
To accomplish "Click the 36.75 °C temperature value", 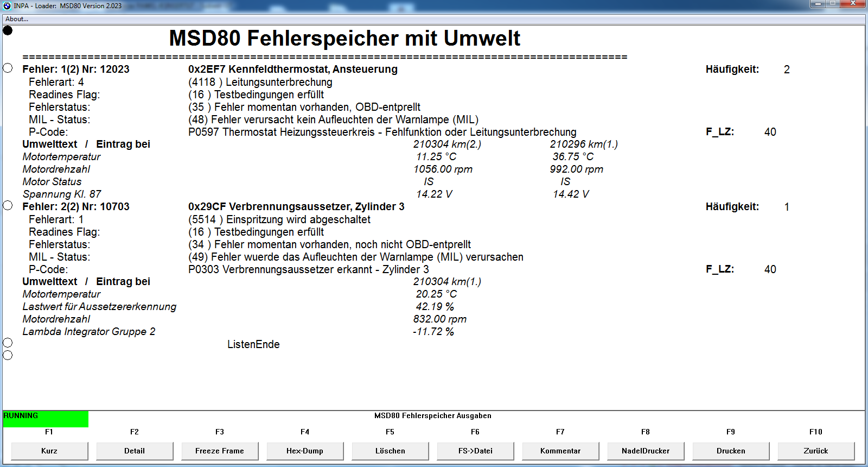I will [573, 156].
